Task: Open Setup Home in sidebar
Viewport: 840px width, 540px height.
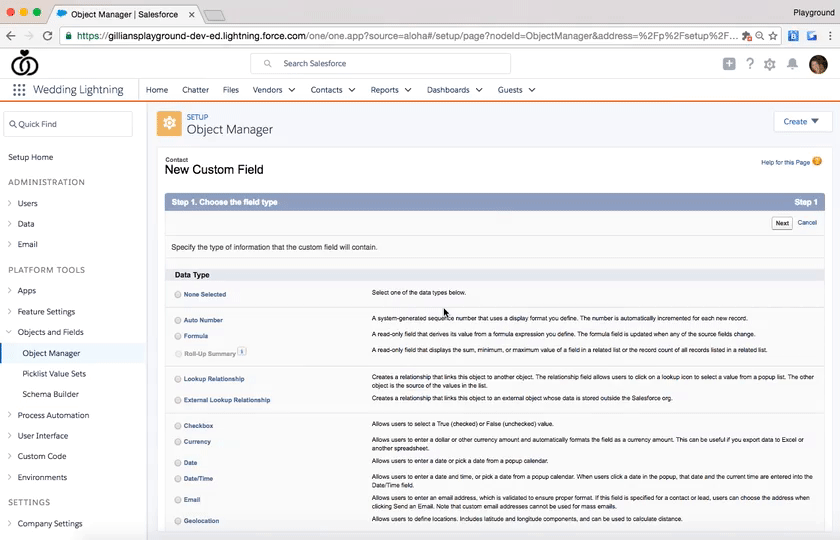Action: [31, 157]
